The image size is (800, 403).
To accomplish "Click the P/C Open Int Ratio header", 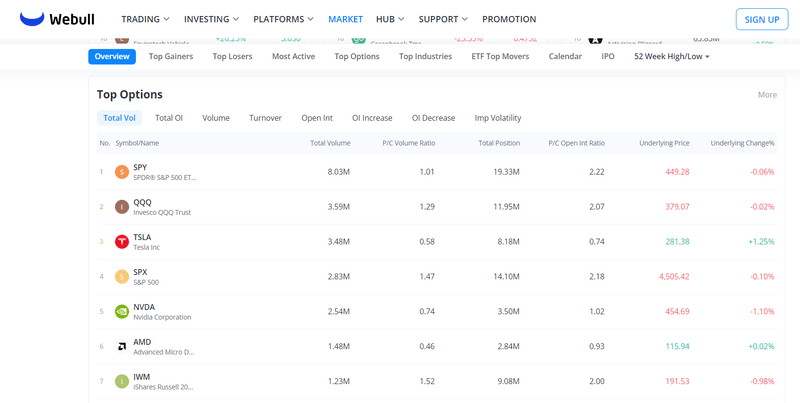I will 577,143.
